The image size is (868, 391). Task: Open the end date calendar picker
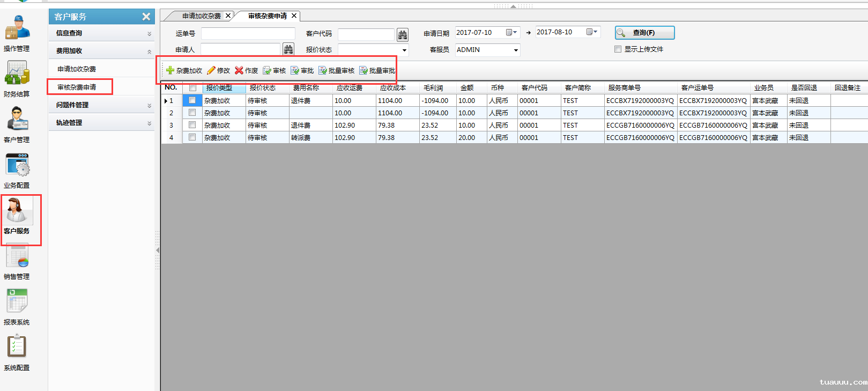(x=592, y=32)
